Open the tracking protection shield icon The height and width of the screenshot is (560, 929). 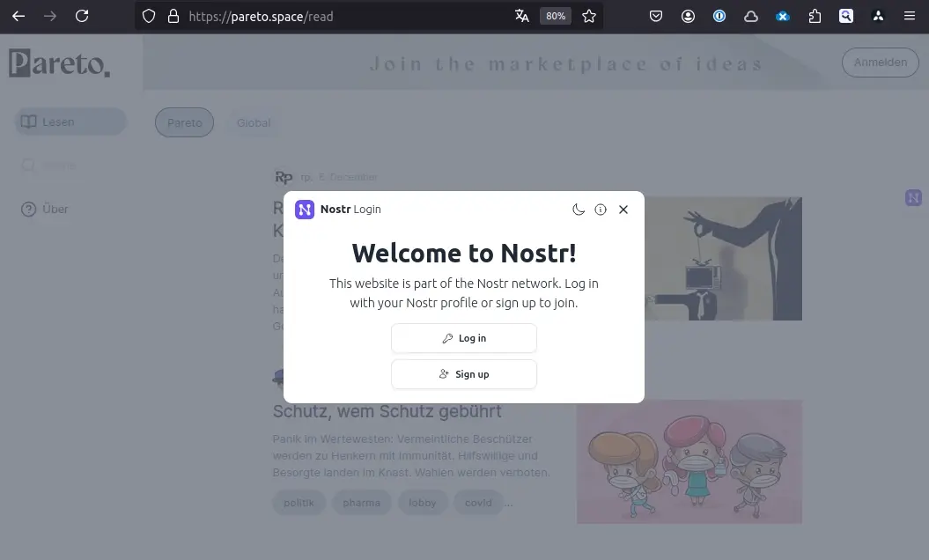(149, 16)
